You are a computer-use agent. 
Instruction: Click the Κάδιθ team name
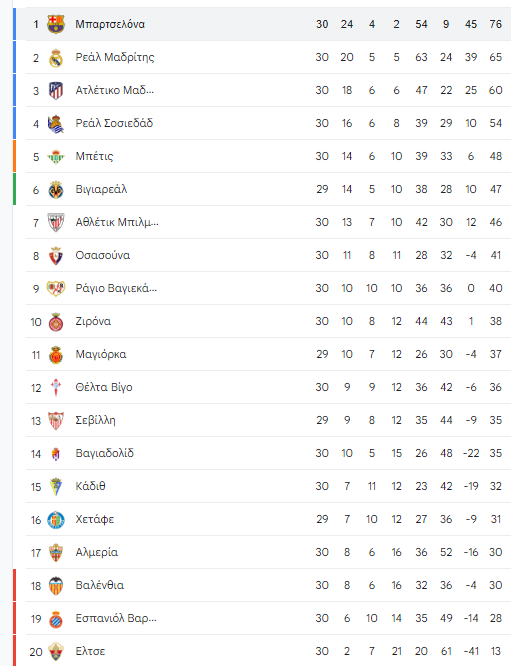point(90,486)
